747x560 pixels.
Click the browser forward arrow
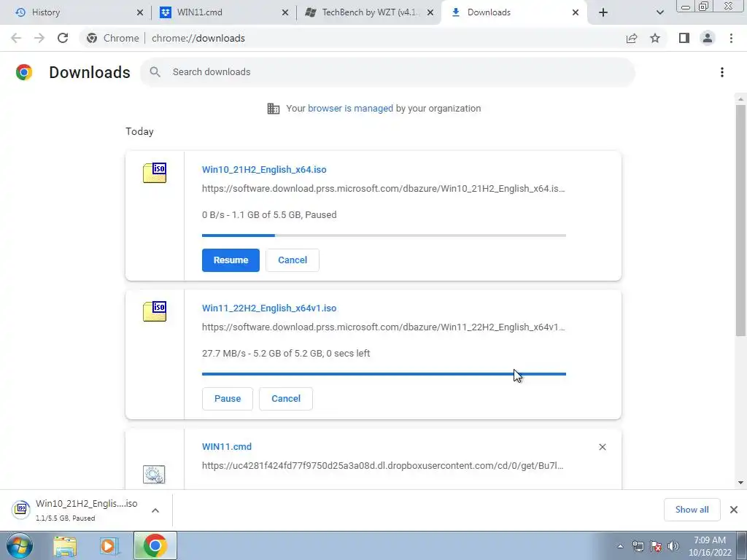click(39, 38)
